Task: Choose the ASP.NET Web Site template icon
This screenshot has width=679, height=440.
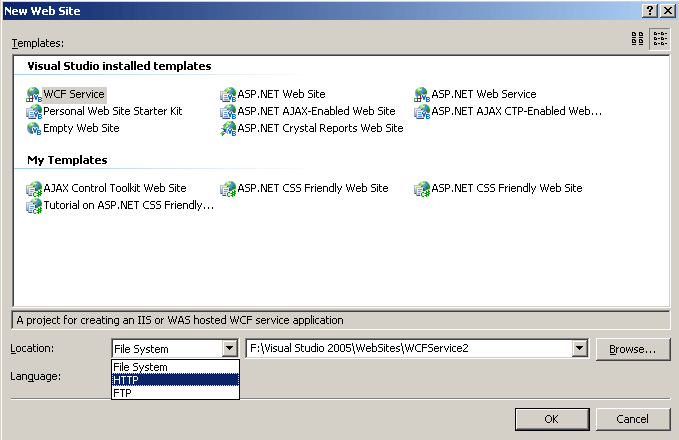Action: 229,95
